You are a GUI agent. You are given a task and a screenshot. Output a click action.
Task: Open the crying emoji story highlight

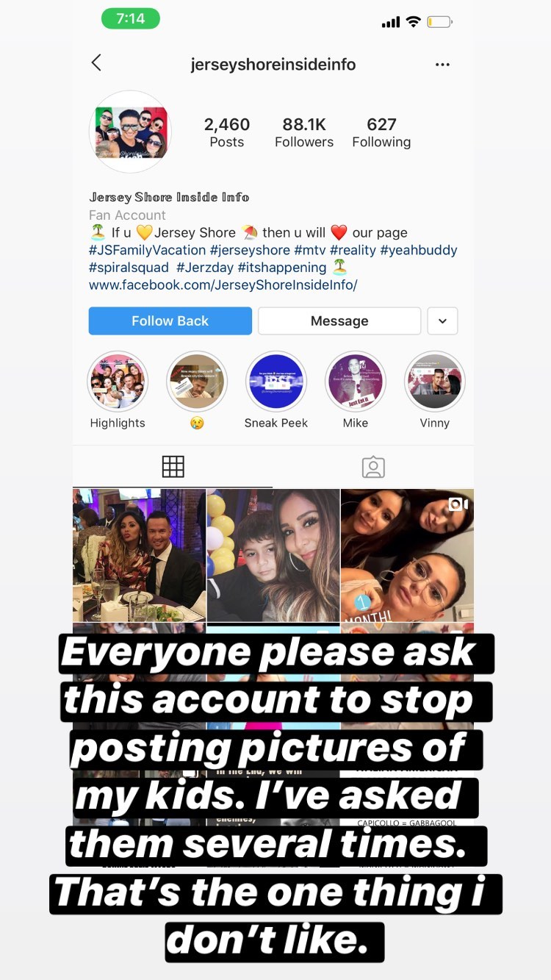tap(197, 382)
